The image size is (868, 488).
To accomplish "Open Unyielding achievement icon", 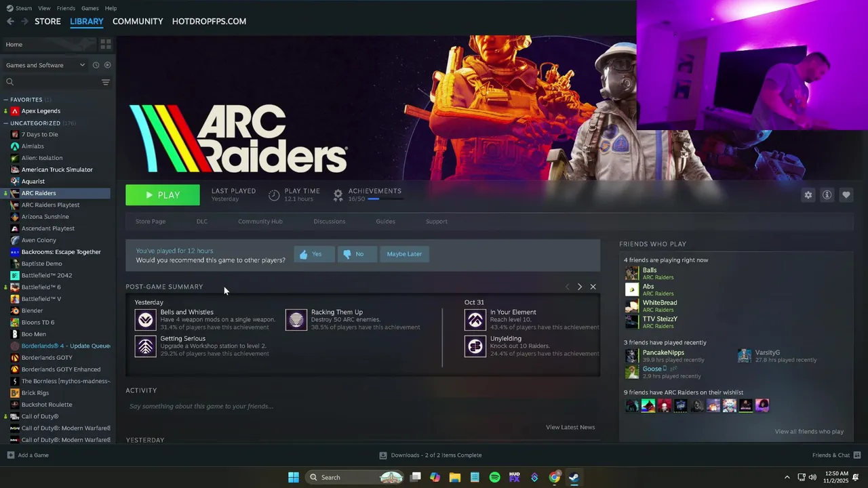I will click(475, 346).
